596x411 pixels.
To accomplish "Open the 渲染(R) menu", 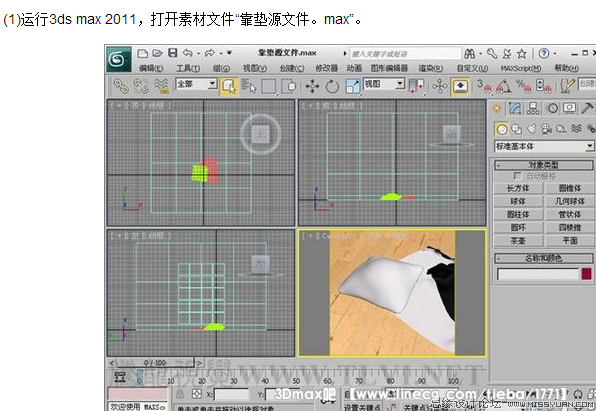I will click(431, 68).
